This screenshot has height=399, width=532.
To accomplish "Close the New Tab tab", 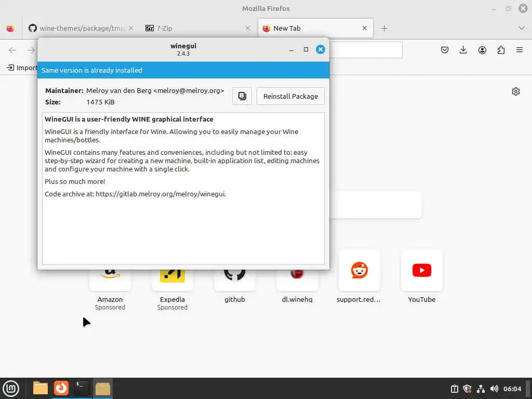I will coord(364,28).
